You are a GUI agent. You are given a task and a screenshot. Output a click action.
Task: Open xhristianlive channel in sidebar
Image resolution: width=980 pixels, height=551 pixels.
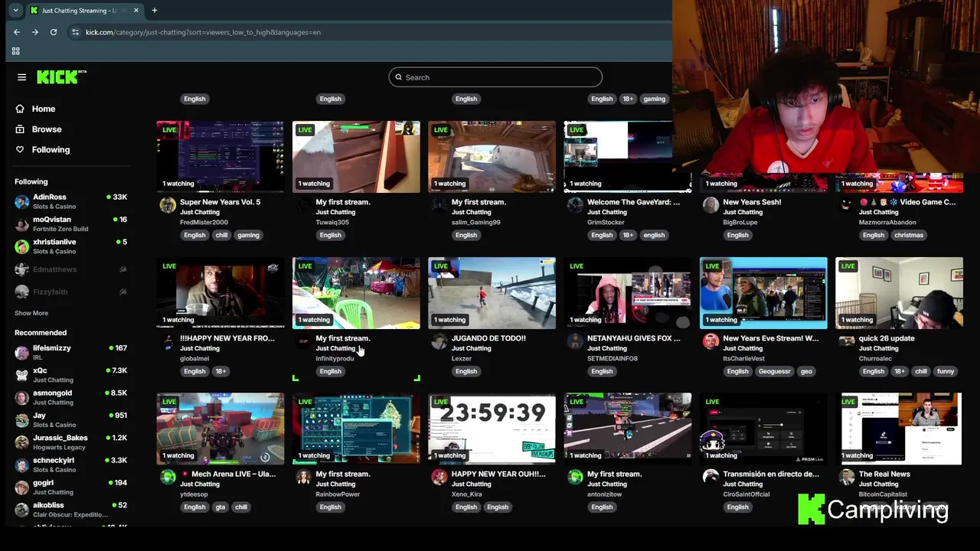point(70,246)
